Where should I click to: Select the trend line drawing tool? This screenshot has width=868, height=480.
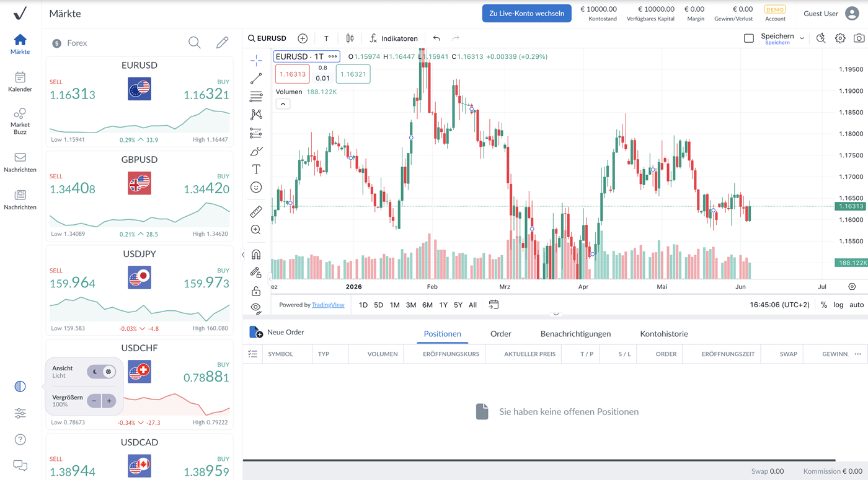256,79
